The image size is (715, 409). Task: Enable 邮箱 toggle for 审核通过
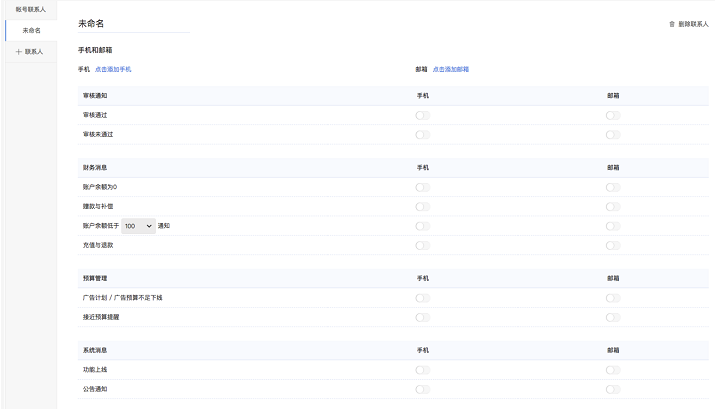click(612, 115)
